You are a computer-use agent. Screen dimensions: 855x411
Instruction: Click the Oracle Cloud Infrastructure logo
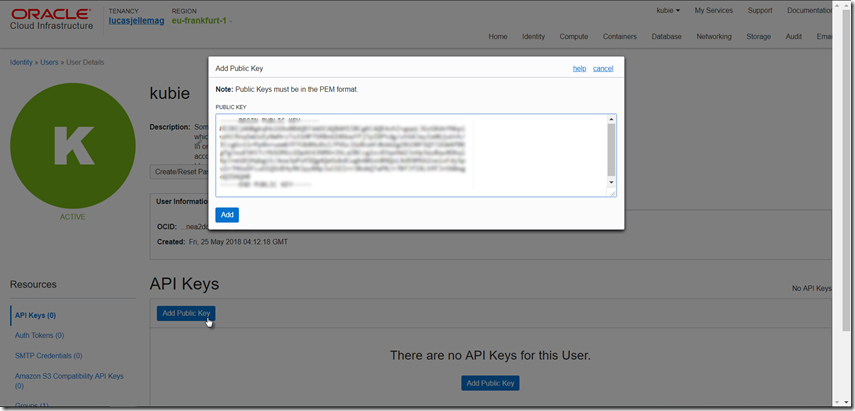click(51, 19)
